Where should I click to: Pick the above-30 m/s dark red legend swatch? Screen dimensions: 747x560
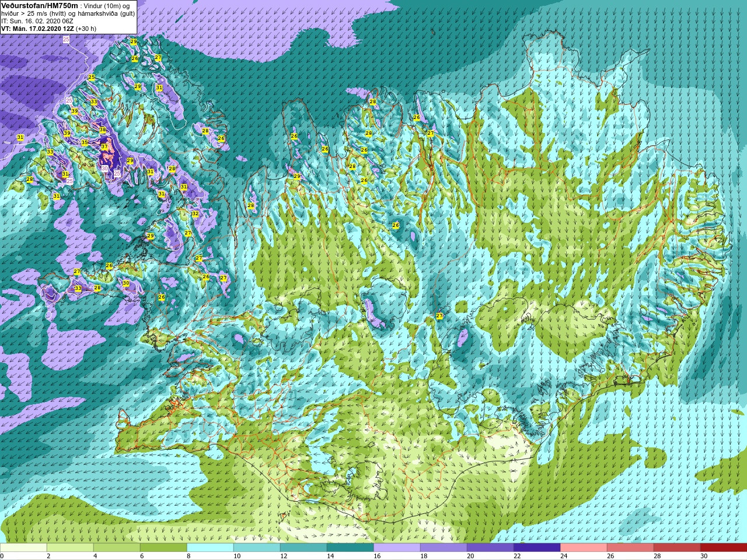724,547
